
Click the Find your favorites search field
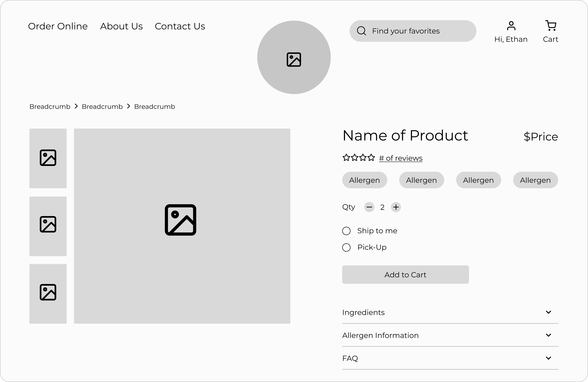point(413,31)
